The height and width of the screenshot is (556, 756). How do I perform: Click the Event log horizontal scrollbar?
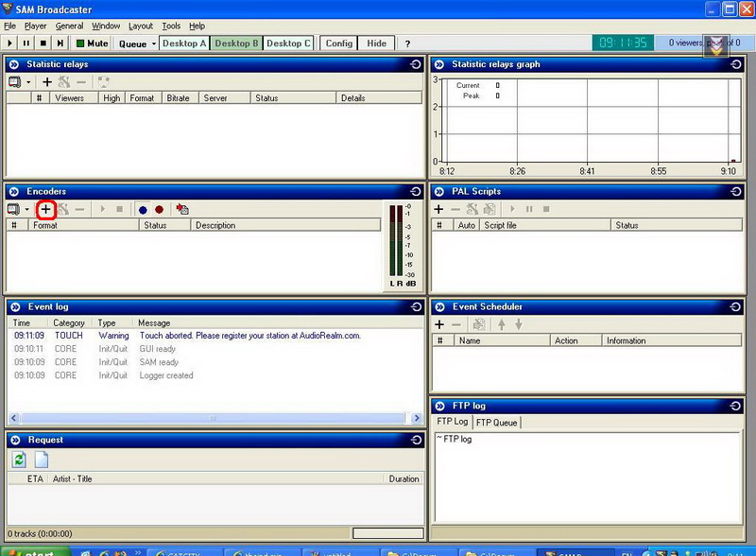click(x=213, y=418)
